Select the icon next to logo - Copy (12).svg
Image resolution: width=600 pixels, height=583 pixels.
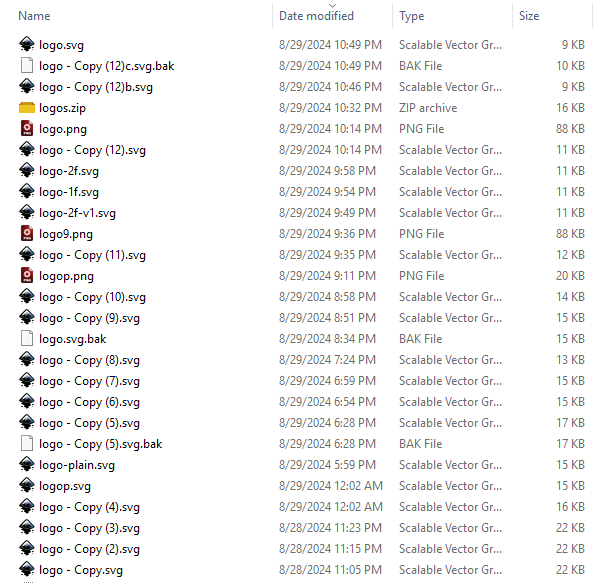coord(27,150)
